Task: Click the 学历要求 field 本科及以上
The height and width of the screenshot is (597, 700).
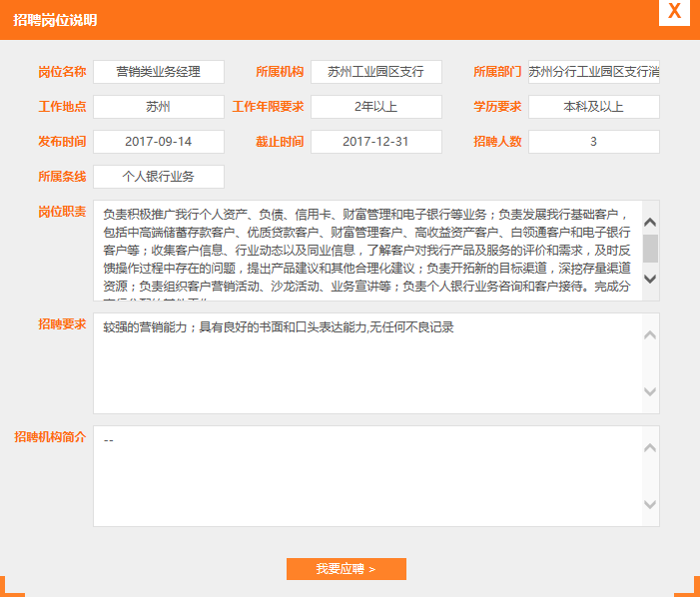Action: pyautogui.click(x=593, y=107)
